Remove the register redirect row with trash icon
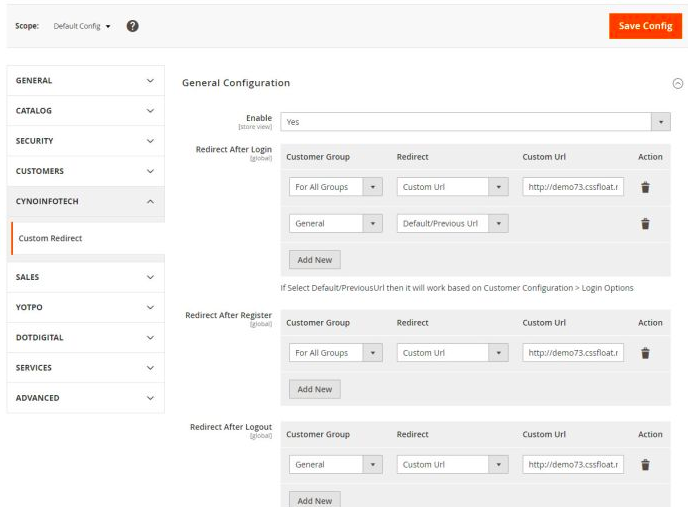 pos(645,353)
